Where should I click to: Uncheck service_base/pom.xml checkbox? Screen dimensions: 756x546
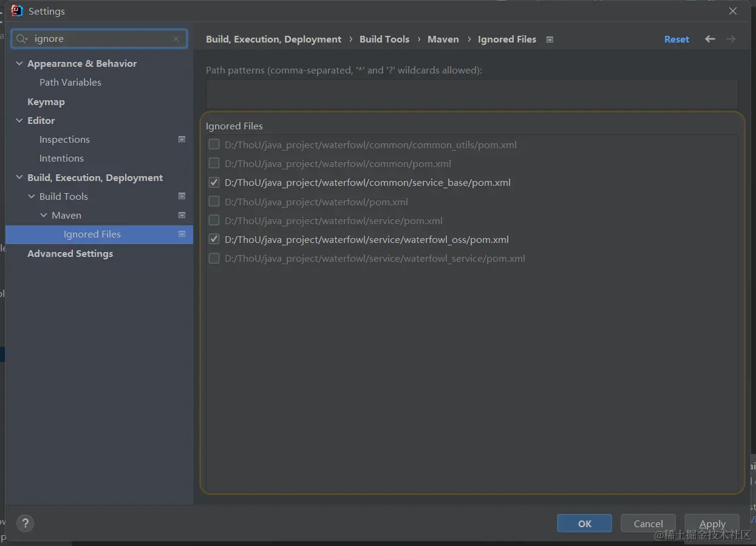coord(214,182)
